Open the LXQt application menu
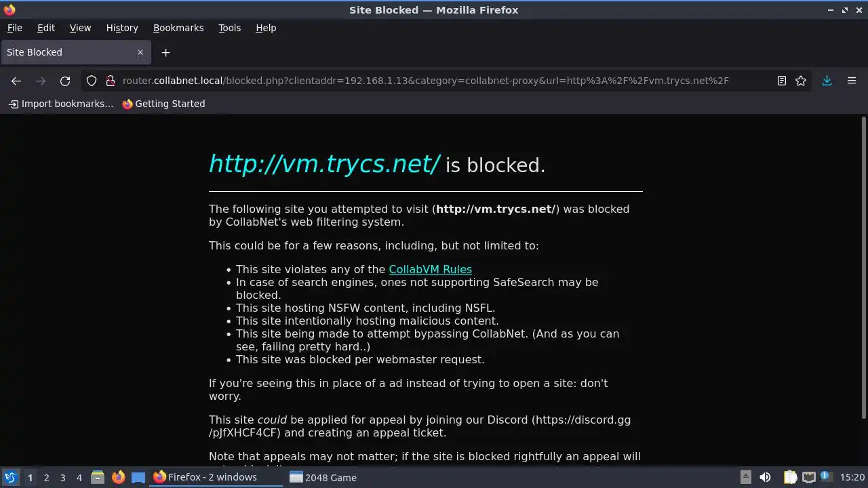The image size is (868, 488). pos(10,477)
